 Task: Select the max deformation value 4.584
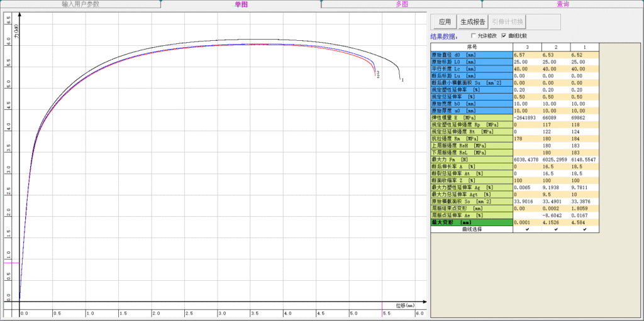tap(584, 222)
